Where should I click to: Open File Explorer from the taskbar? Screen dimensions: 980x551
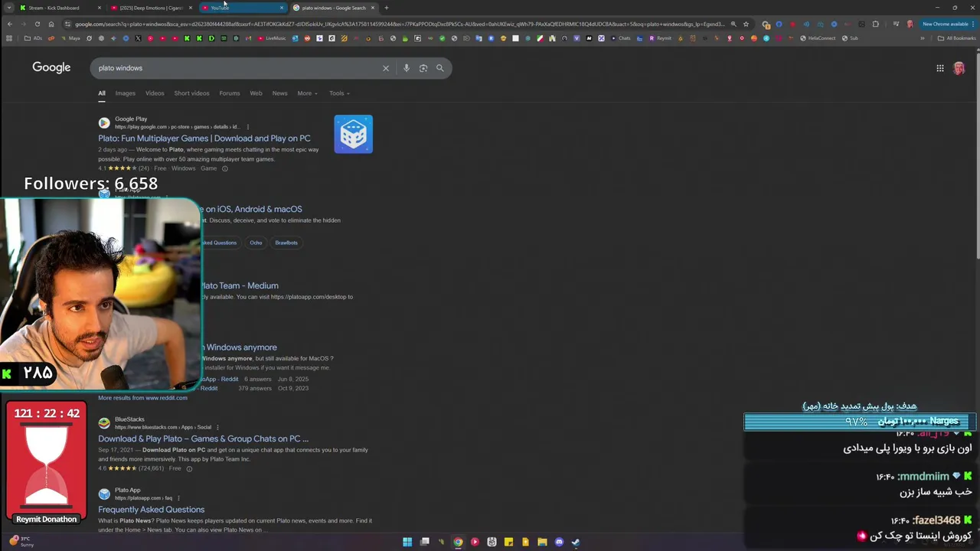(542, 542)
